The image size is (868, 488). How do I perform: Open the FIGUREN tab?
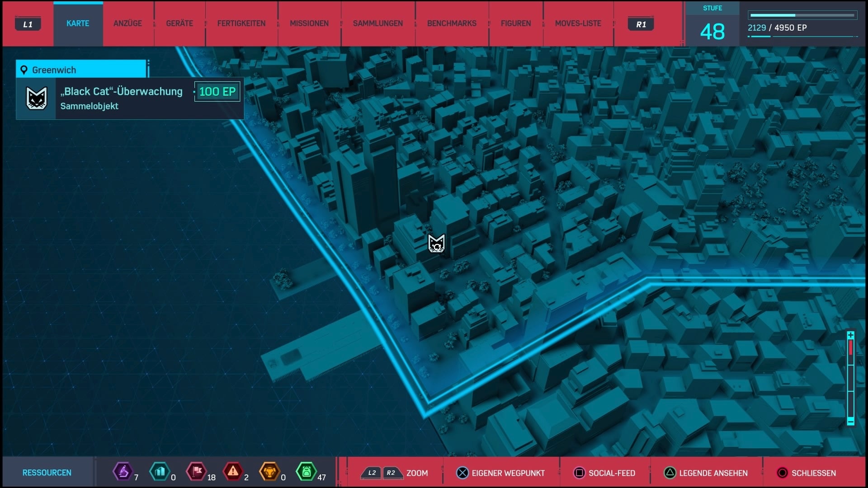coord(516,23)
